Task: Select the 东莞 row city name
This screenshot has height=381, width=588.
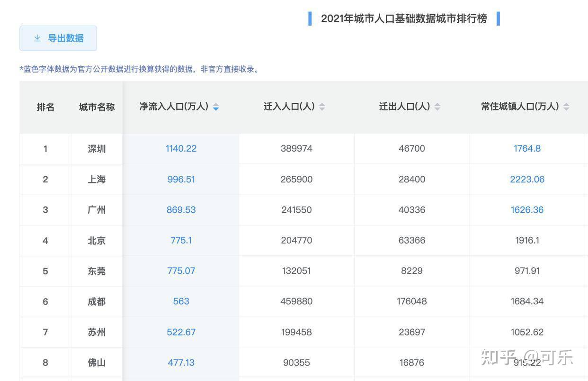Action: click(x=97, y=271)
